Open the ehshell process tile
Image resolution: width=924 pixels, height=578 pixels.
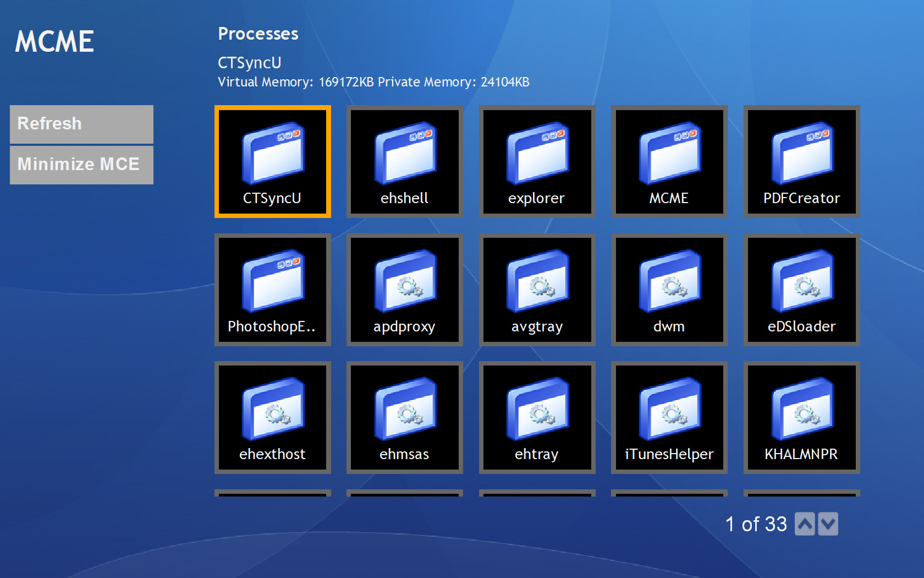click(404, 161)
